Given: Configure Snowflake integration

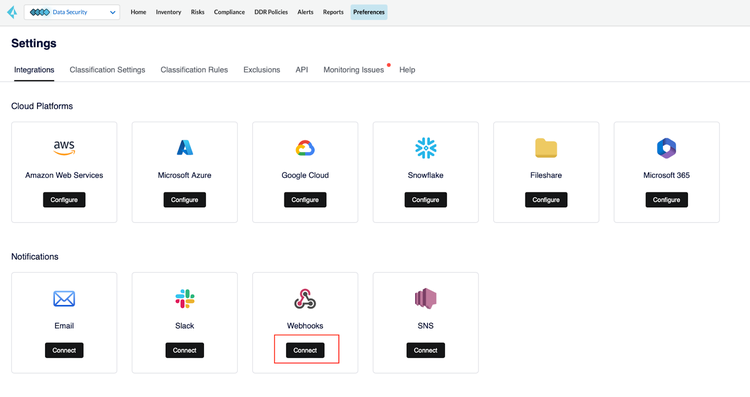Looking at the screenshot, I should point(426,200).
